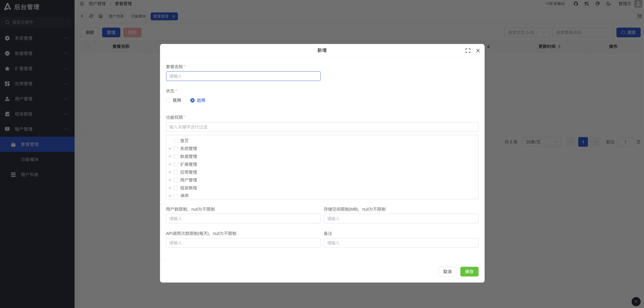This screenshot has height=308, width=644.
Task: Expand the 数据管理 permission tree node
Action: point(170,156)
